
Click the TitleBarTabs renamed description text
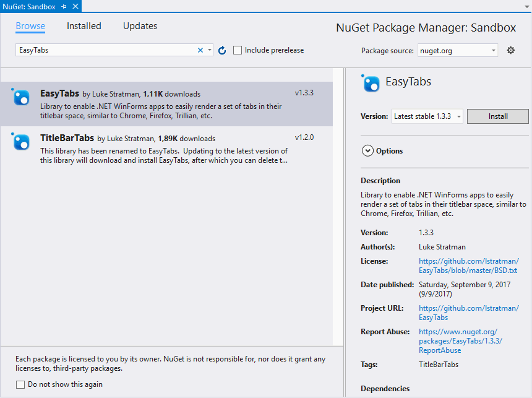(x=164, y=155)
